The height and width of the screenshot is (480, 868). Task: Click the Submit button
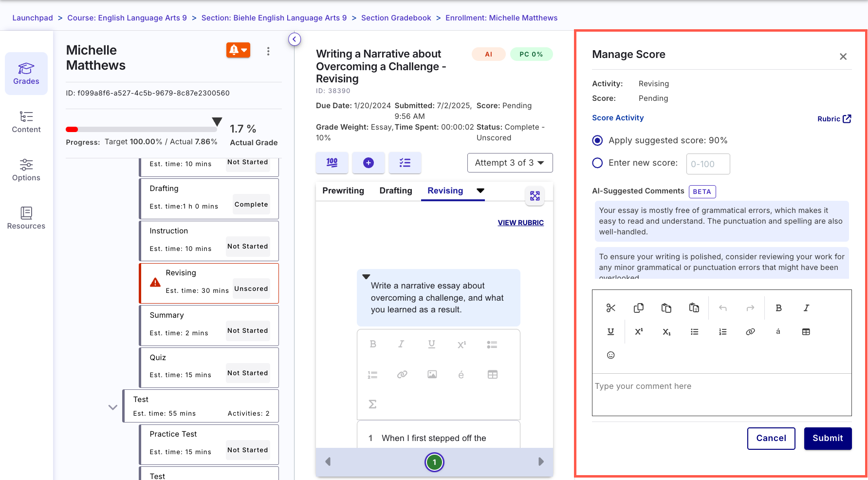pyautogui.click(x=827, y=438)
